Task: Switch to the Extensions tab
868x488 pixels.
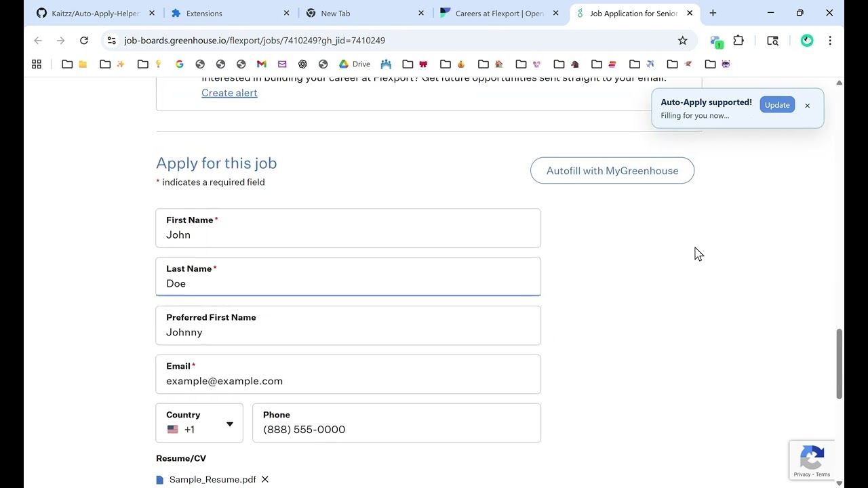Action: 229,13
